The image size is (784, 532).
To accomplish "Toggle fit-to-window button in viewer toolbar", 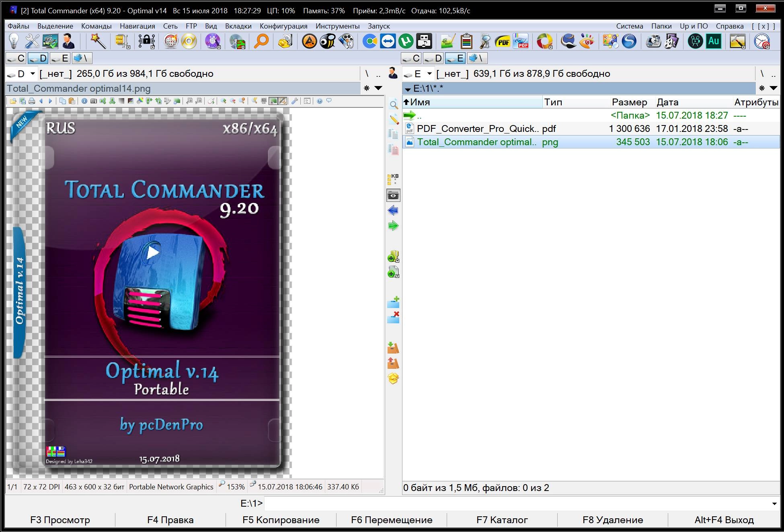I will [x=274, y=101].
